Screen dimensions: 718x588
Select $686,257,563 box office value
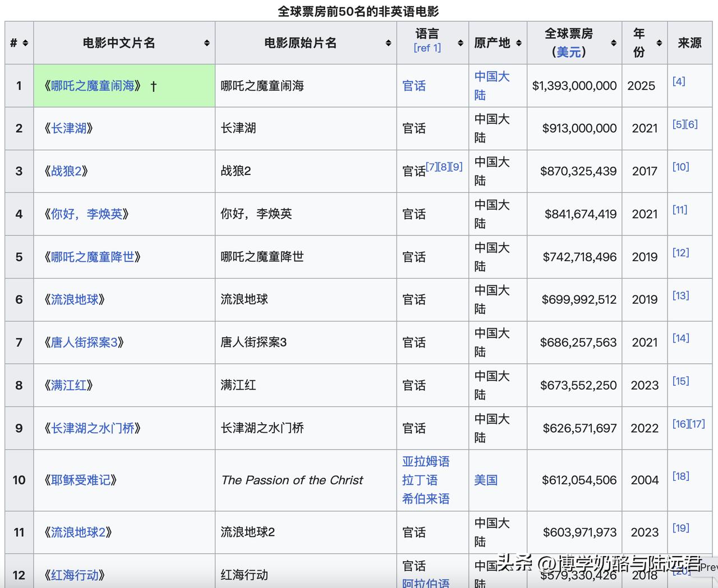tap(578, 342)
